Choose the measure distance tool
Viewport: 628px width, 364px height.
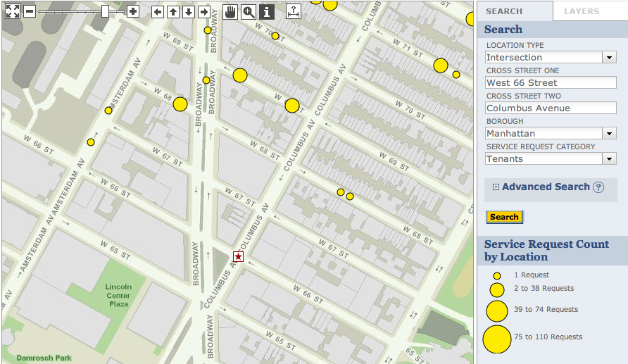(294, 11)
